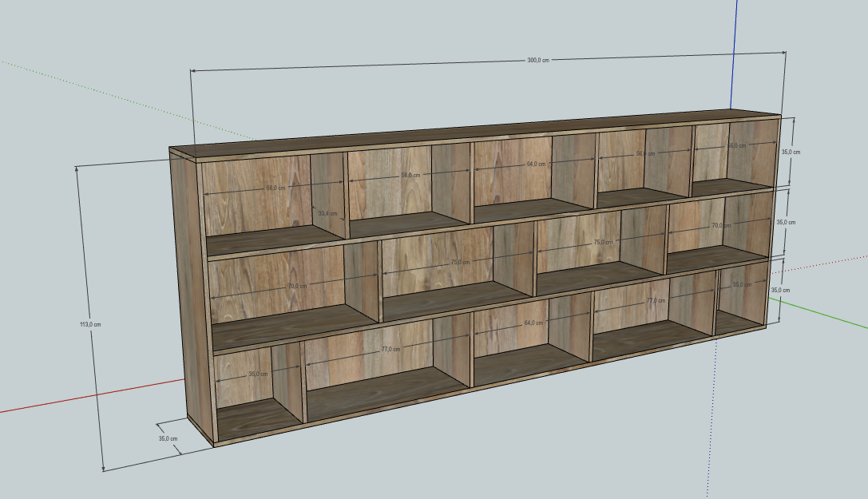Select "56,0 cm" in the top-left compartment
The image size is (868, 499).
275,188
